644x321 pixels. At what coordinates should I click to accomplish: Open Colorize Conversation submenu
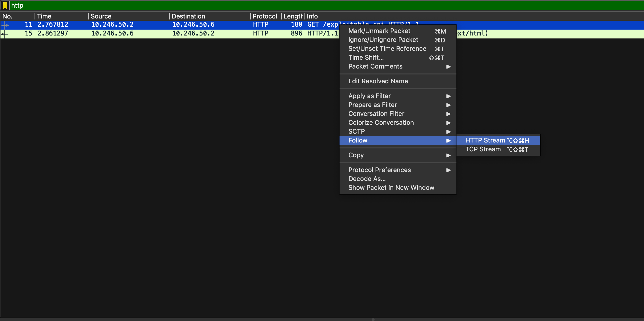tap(381, 123)
